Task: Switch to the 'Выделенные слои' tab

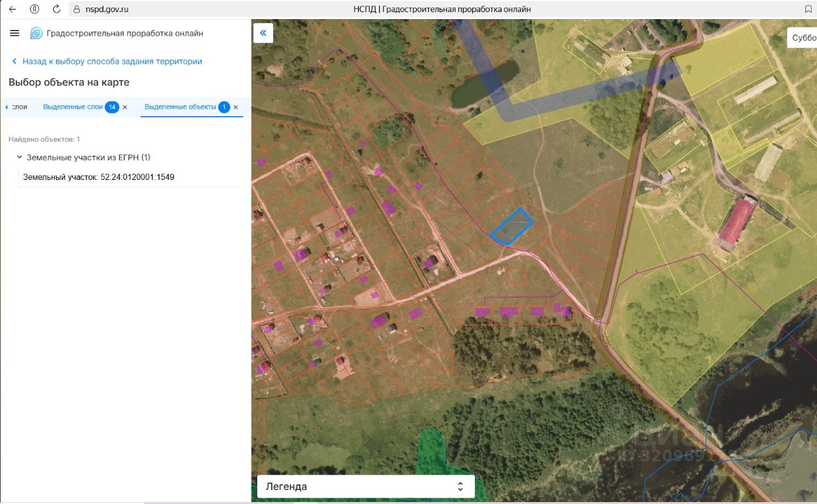Action: [73, 107]
